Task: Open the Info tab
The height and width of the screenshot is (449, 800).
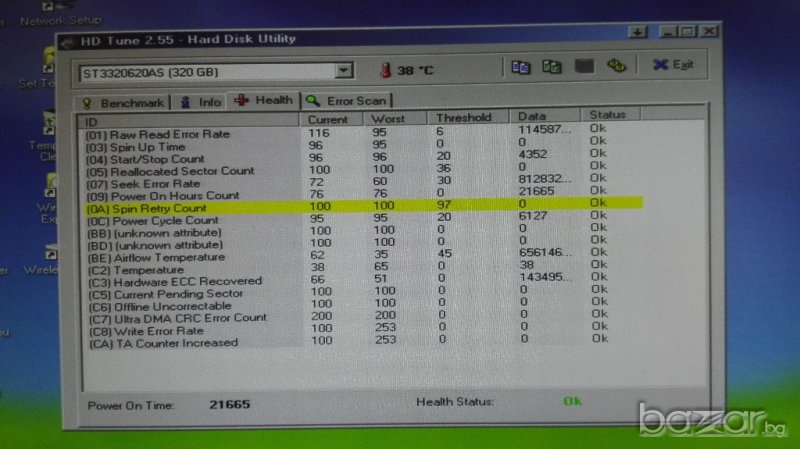Action: [201, 102]
